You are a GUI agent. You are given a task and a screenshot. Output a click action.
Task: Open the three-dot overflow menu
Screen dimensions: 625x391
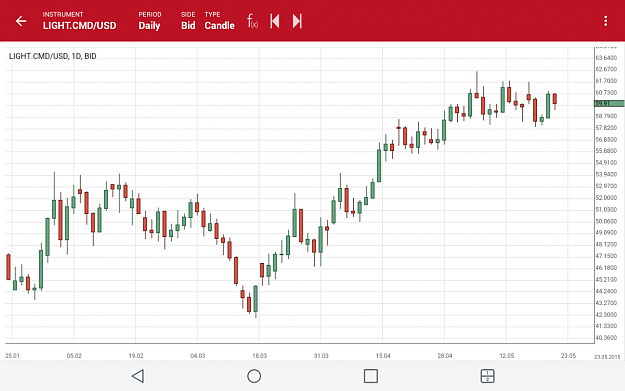(x=605, y=21)
